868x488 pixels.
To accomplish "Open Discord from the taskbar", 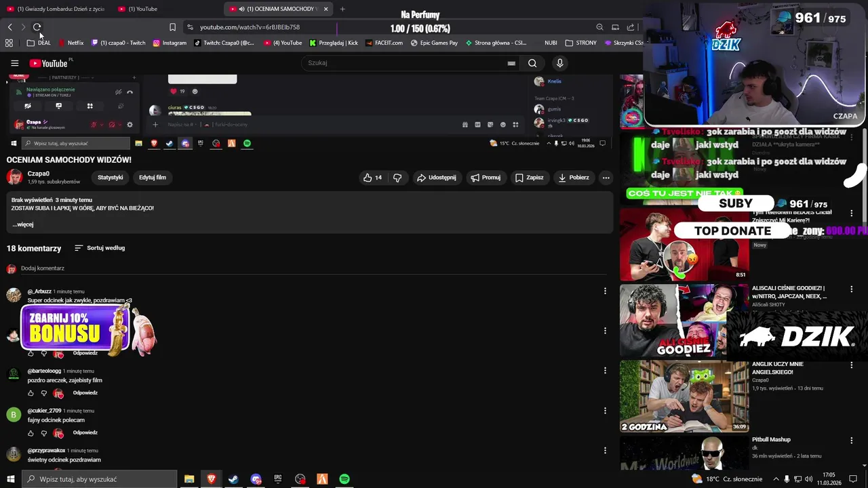I will coord(256,479).
